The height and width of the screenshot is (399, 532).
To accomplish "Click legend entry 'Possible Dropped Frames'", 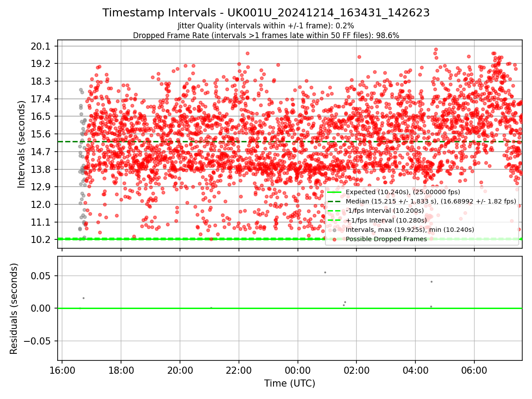I will 386,239.
